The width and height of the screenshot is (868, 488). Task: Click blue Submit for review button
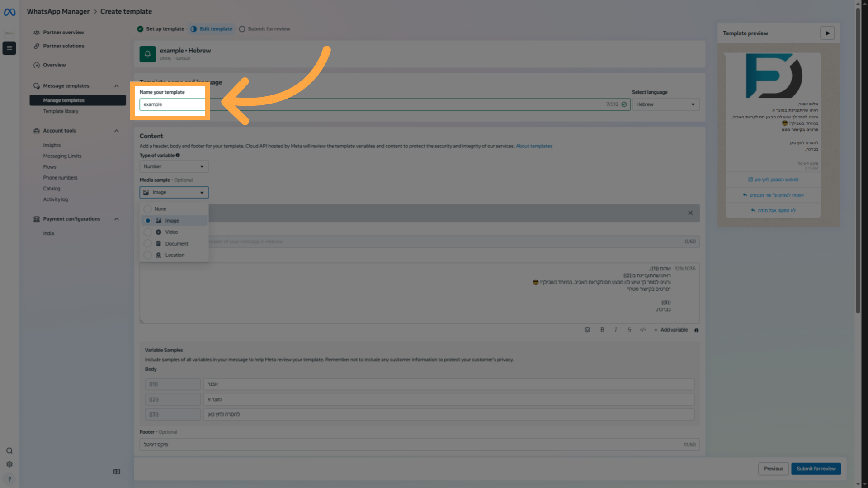pyautogui.click(x=816, y=469)
